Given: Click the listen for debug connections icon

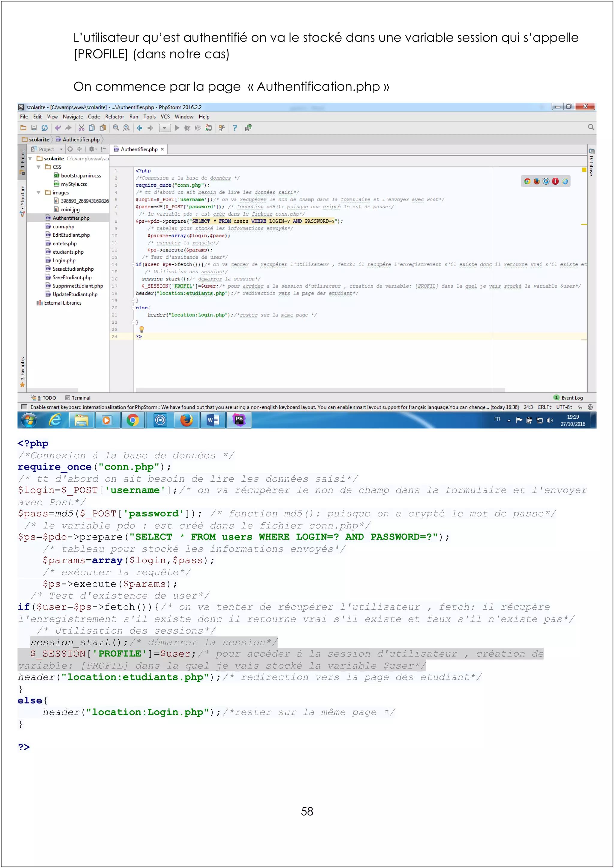Looking at the screenshot, I should (208, 128).
